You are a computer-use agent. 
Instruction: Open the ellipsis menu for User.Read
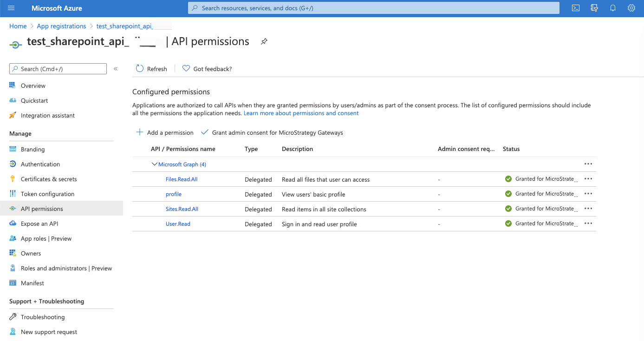pos(588,223)
